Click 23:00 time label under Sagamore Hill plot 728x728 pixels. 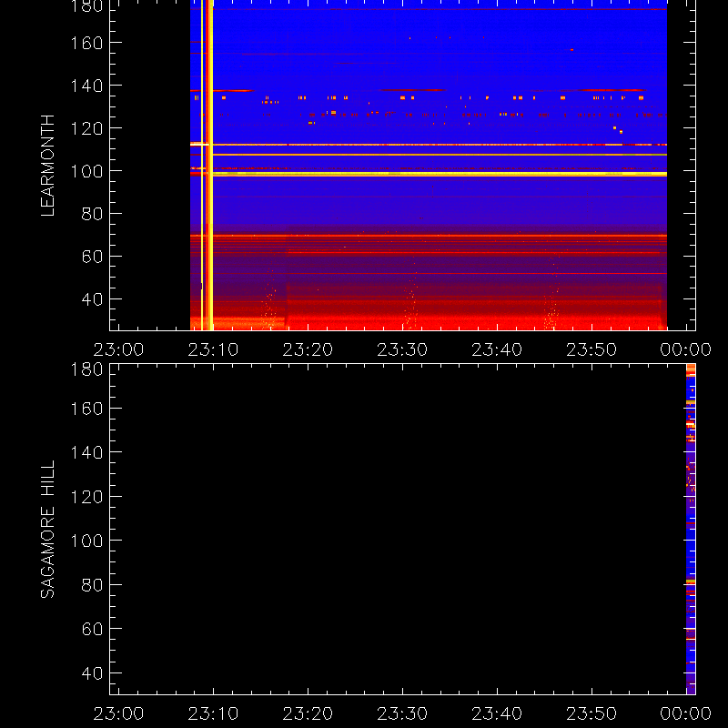(x=118, y=713)
